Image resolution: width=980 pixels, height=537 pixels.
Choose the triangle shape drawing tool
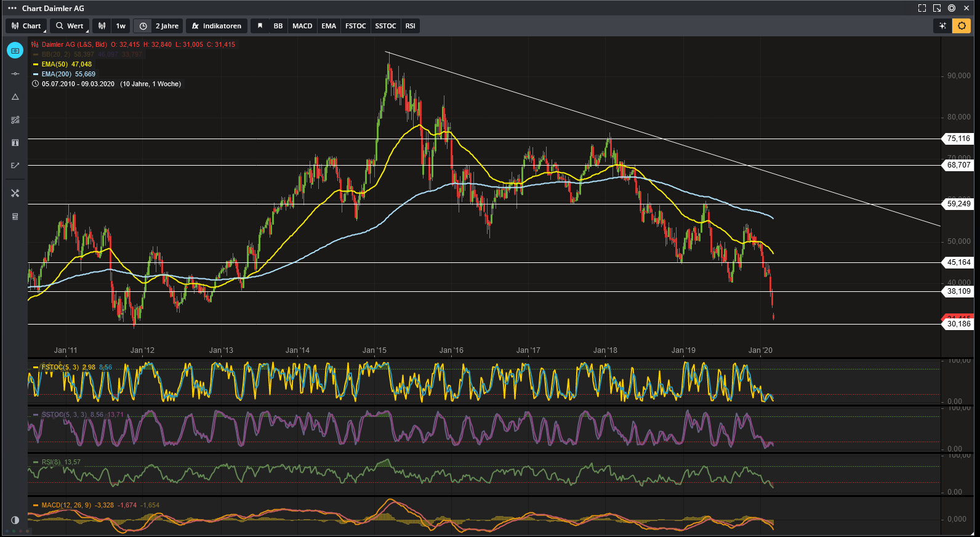[x=15, y=97]
